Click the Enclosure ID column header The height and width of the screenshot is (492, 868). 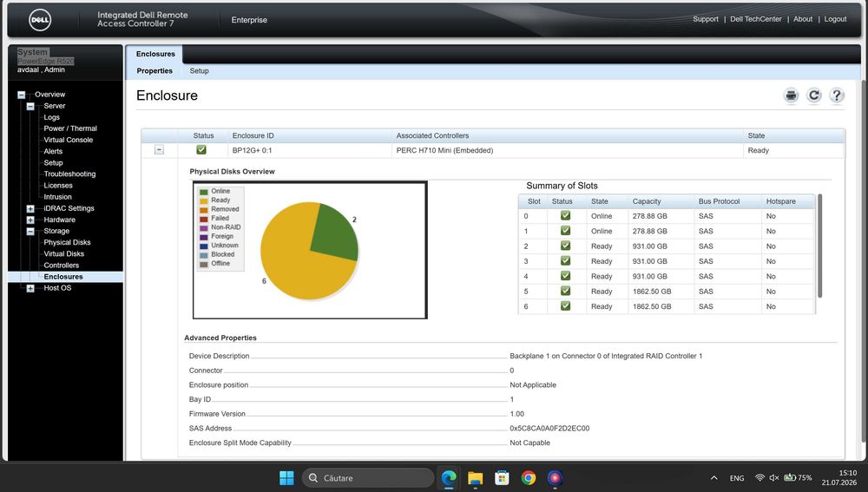pyautogui.click(x=253, y=135)
